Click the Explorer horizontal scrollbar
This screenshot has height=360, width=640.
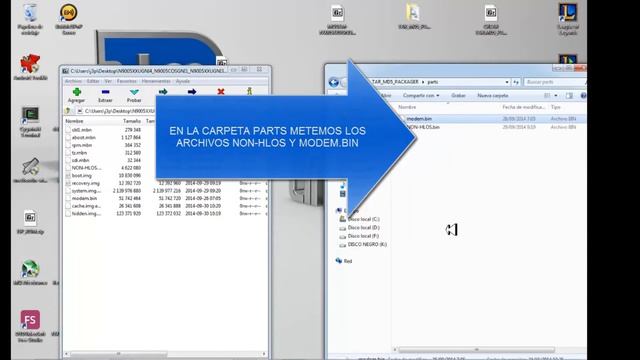point(476,350)
